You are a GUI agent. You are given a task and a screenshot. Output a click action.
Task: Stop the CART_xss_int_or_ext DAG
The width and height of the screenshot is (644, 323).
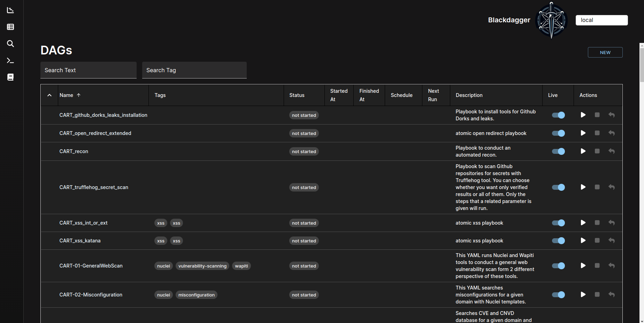click(x=597, y=223)
